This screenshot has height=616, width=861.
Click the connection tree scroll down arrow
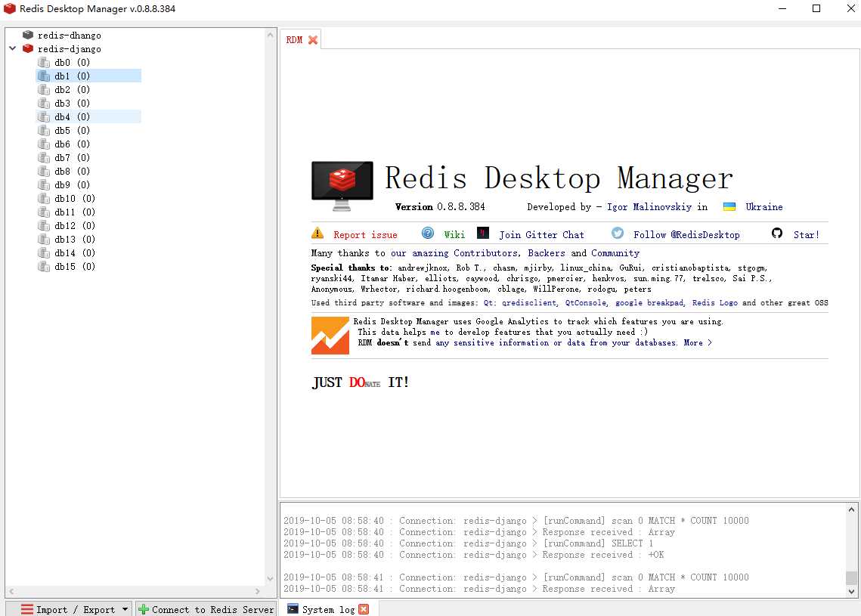pyautogui.click(x=270, y=578)
